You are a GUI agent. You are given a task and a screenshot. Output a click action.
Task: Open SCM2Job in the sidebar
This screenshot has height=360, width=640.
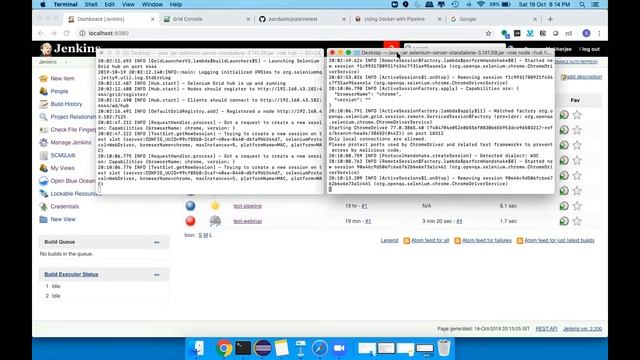[x=63, y=156]
